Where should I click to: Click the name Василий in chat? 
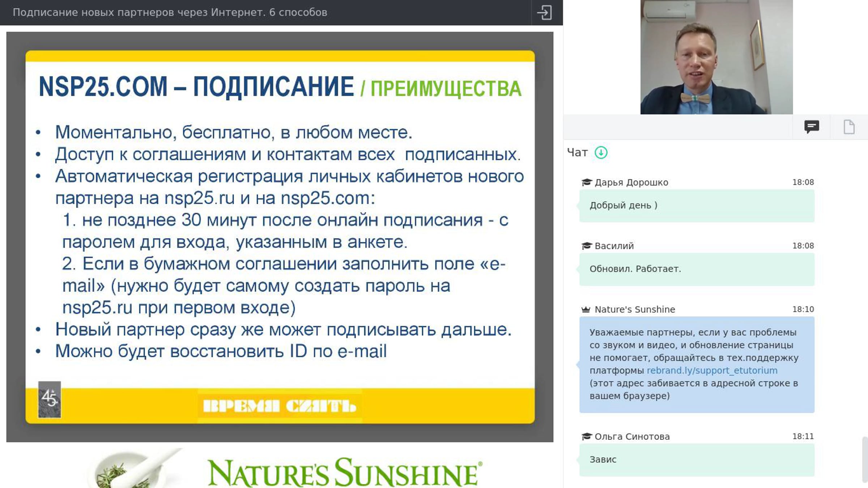pyautogui.click(x=614, y=246)
